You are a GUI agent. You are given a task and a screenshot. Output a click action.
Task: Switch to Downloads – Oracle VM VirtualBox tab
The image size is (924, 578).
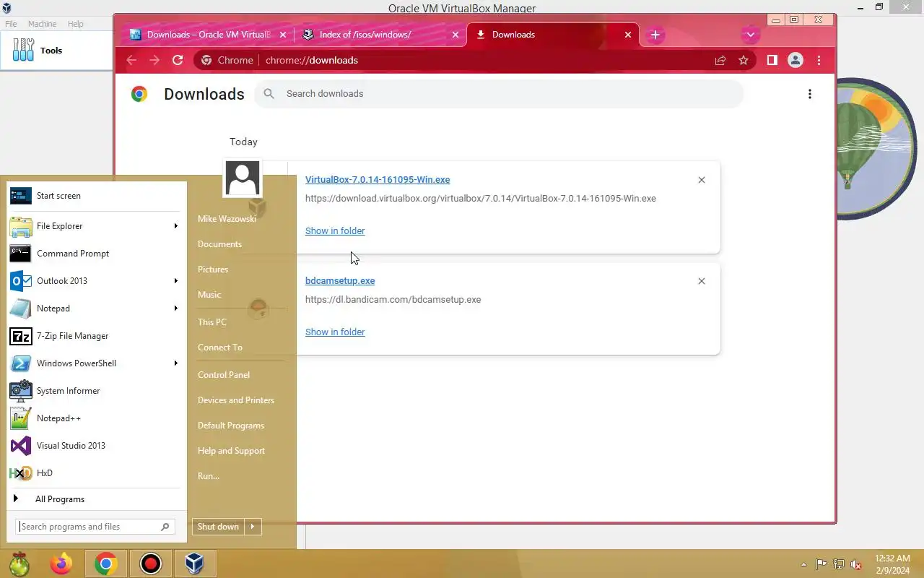point(209,35)
